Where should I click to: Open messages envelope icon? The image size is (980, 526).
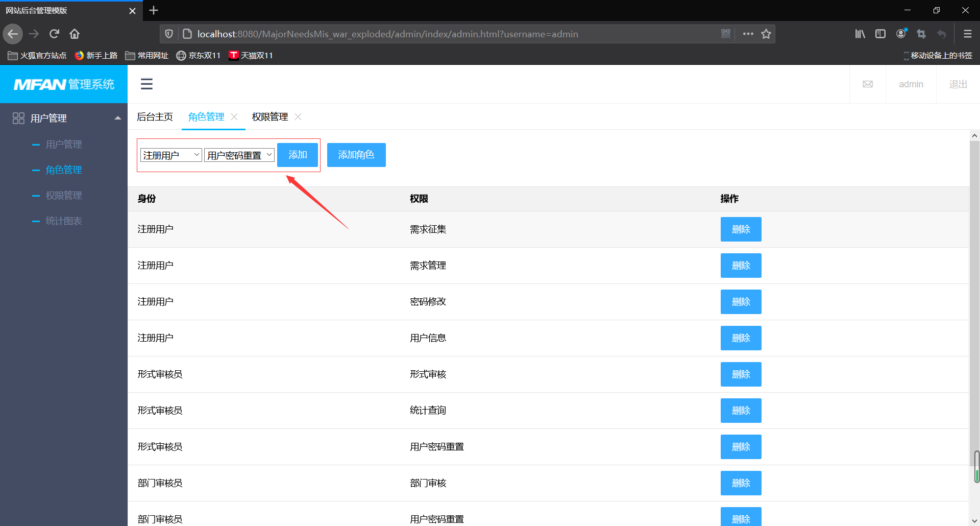(868, 84)
